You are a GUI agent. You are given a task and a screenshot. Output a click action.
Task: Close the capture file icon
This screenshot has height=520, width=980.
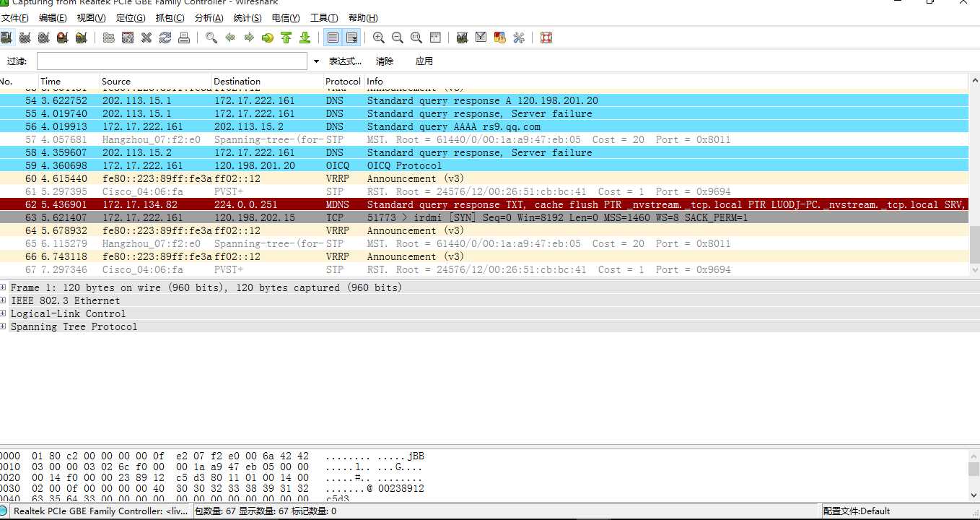(146, 38)
